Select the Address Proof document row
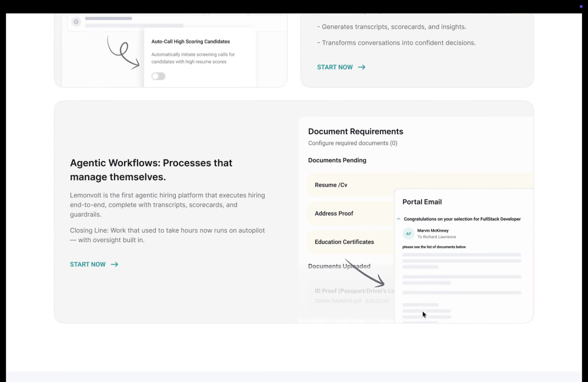 (x=350, y=213)
